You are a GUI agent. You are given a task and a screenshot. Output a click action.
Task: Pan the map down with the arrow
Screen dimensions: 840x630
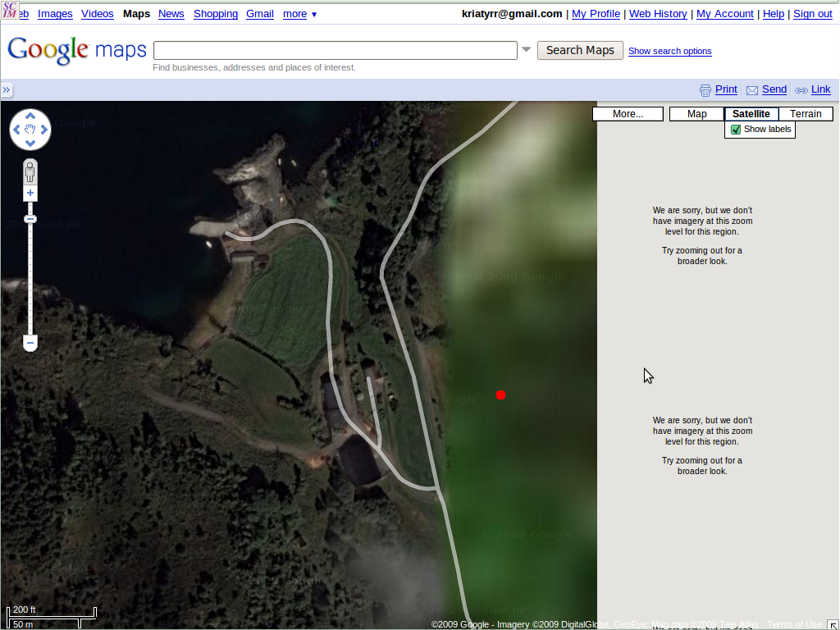point(30,144)
